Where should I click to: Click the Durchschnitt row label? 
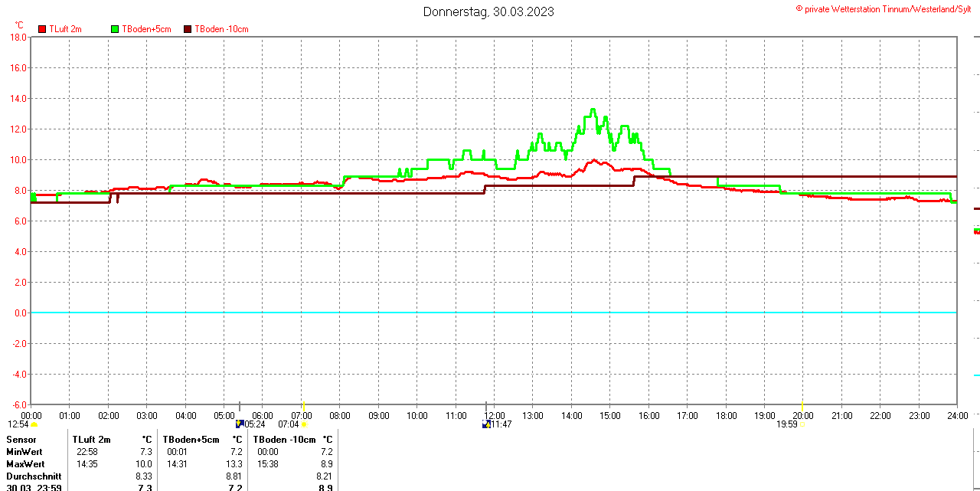pos(34,476)
